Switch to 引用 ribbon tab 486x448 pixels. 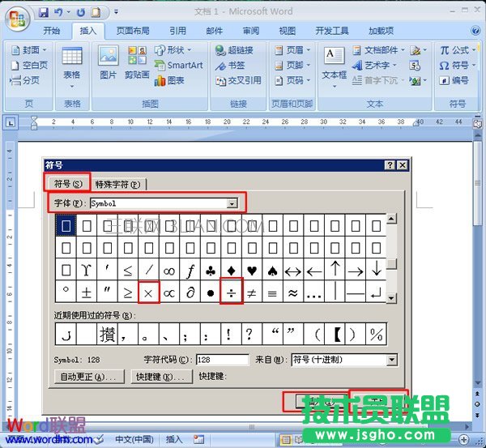pos(178,31)
